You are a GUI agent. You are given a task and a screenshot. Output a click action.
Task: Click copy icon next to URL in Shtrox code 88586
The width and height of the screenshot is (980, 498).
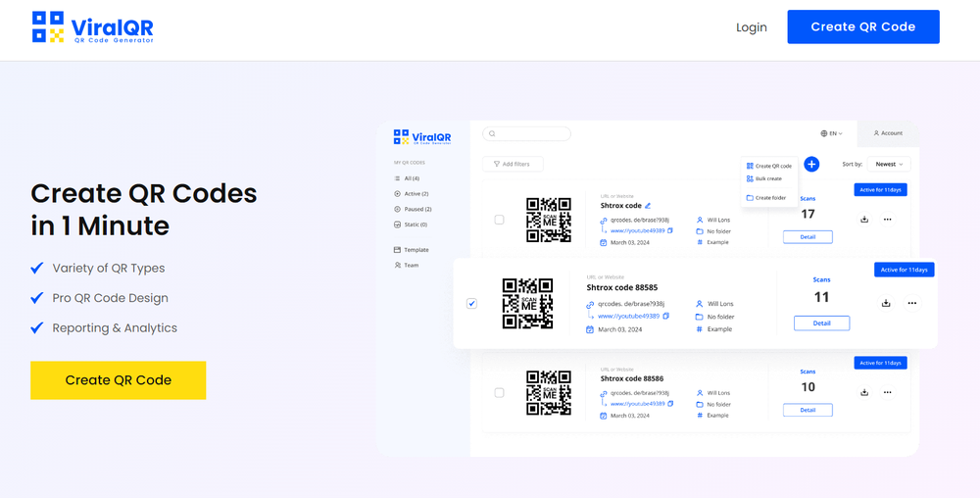tap(670, 404)
